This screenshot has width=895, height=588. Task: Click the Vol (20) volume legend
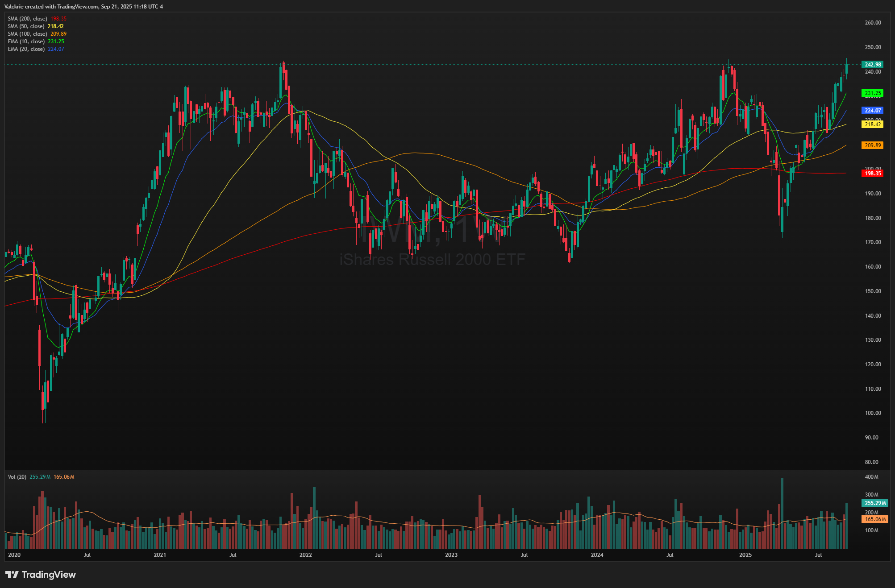(17, 477)
